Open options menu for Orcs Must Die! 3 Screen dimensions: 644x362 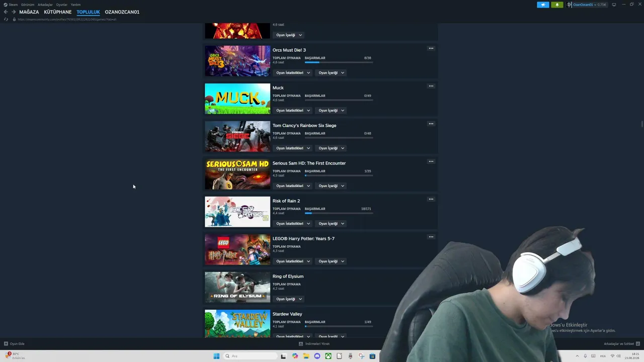431,48
